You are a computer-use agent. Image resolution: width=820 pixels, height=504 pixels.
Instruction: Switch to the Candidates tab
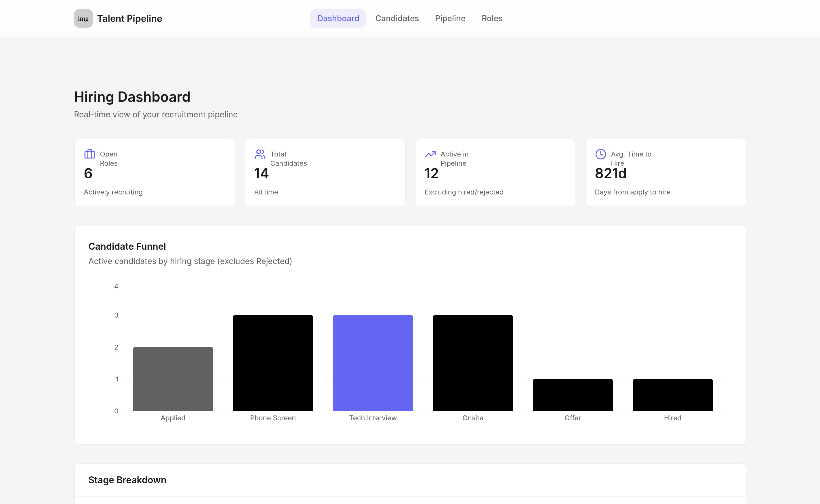click(397, 18)
